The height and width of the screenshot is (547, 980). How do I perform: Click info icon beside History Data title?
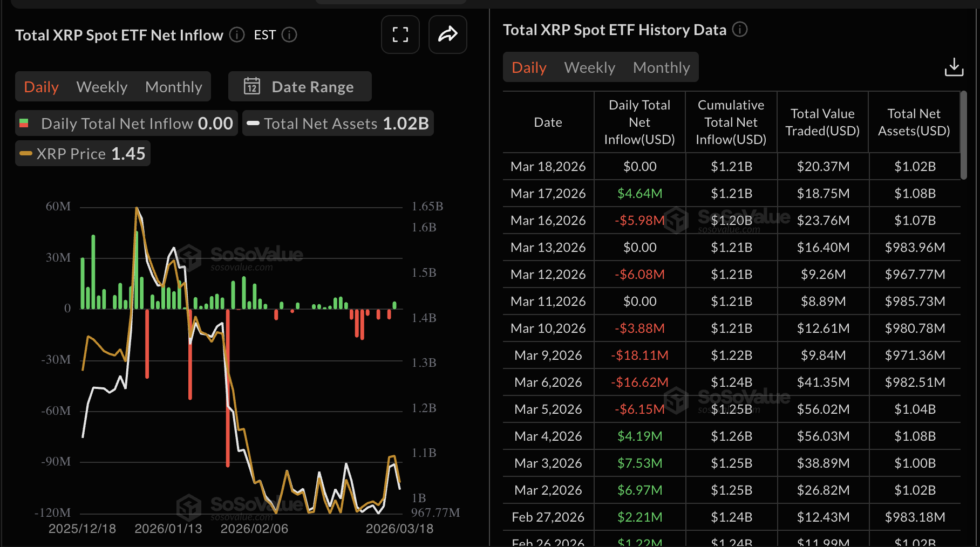tap(740, 30)
